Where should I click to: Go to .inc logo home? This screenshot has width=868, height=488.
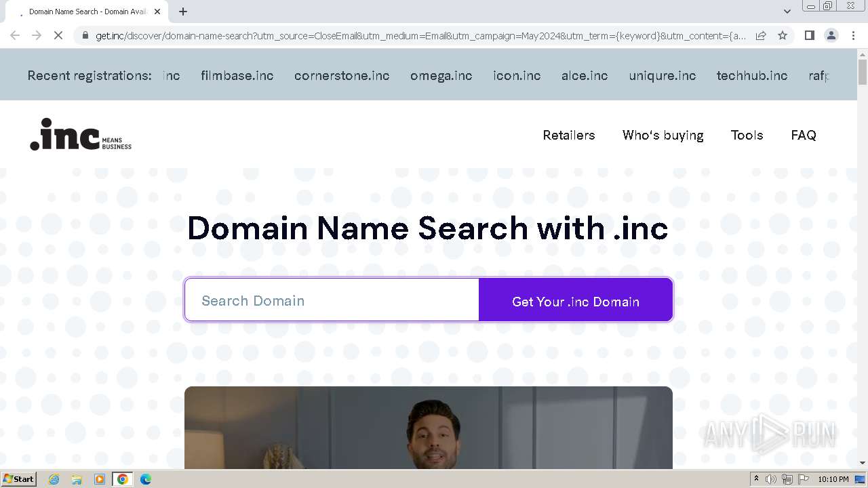(x=81, y=134)
